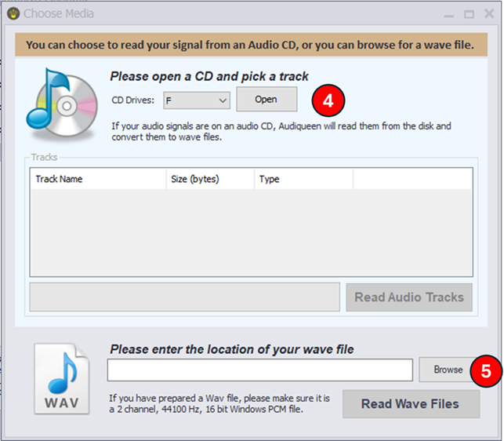Click the Read Wave Files button
The width and height of the screenshot is (504, 441).
pyautogui.click(x=411, y=404)
